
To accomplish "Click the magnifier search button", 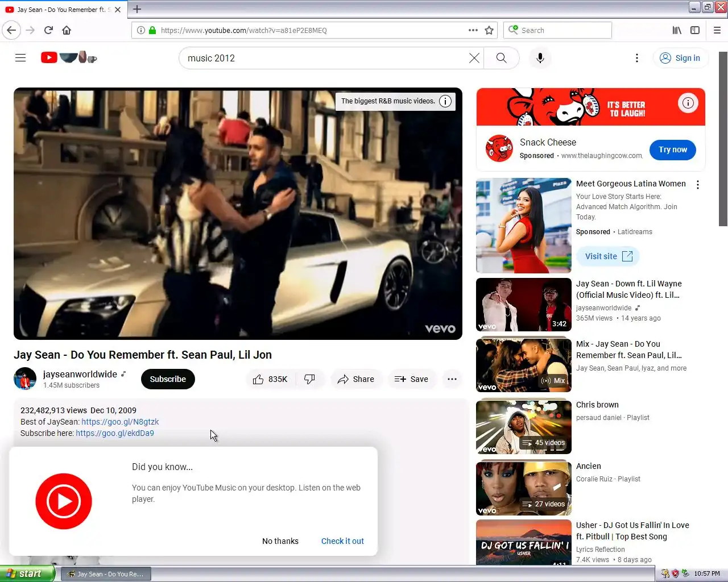I will [x=501, y=58].
